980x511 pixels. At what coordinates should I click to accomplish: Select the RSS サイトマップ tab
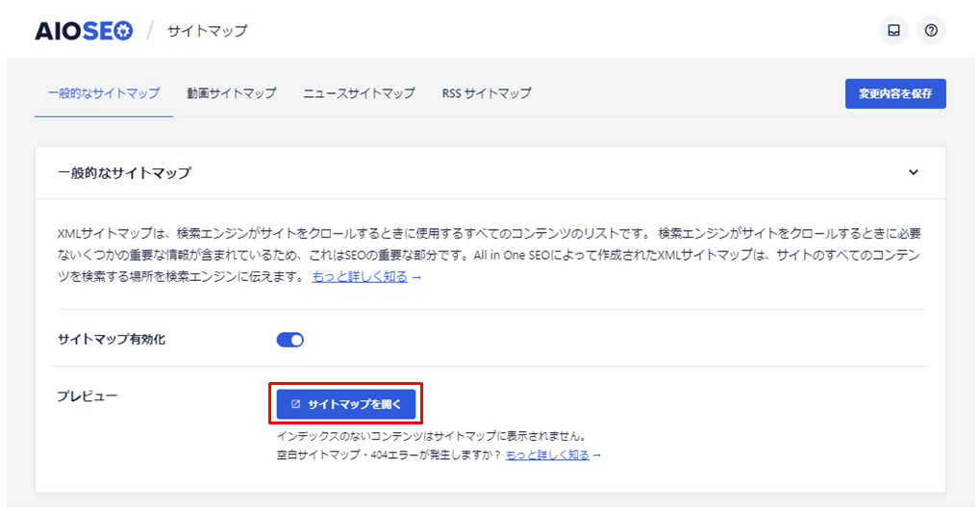487,93
